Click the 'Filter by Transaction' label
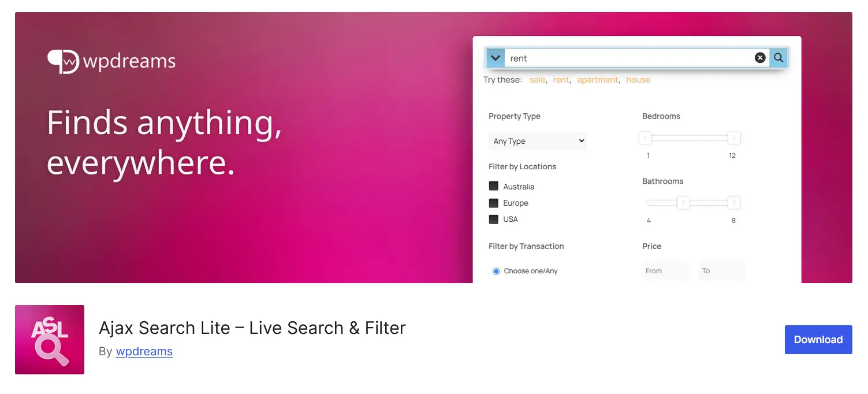Viewport: 868px width, 394px height. pos(526,246)
